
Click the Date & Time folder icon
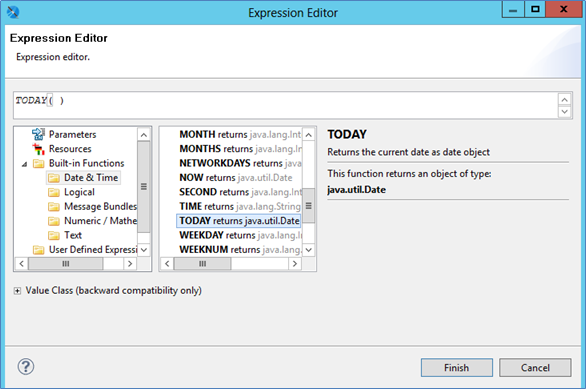click(x=54, y=178)
